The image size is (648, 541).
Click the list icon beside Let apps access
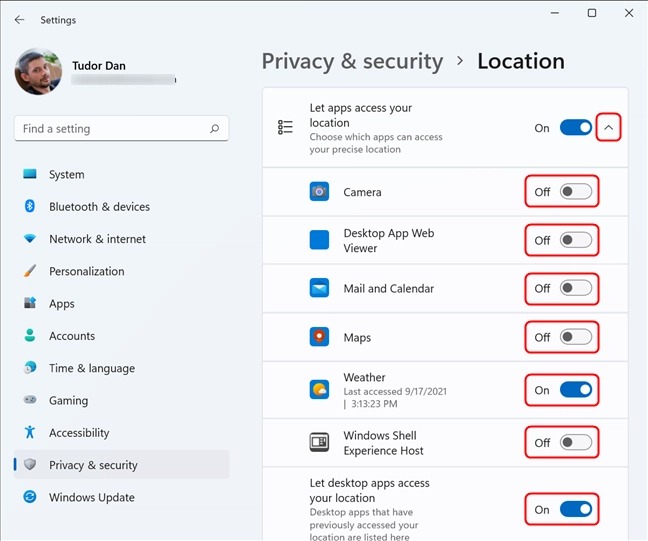(x=285, y=127)
